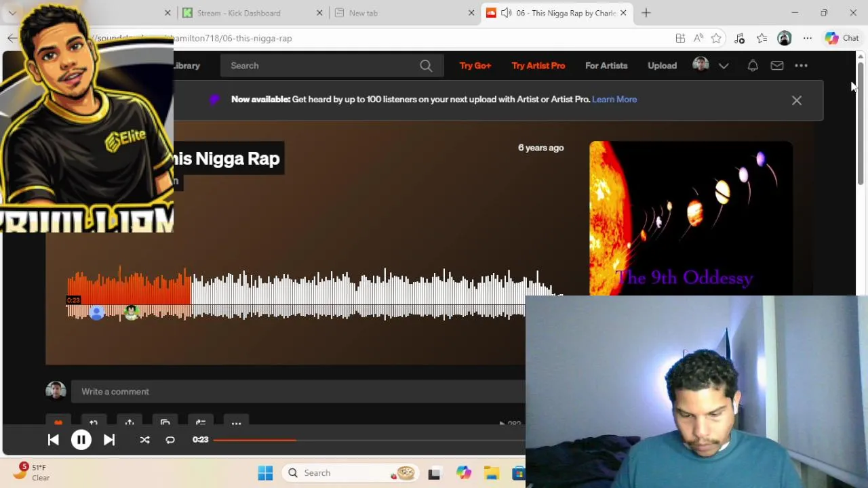Click the 6 years ago timestamp
Image resolution: width=868 pixels, height=488 pixels.
pos(541,148)
